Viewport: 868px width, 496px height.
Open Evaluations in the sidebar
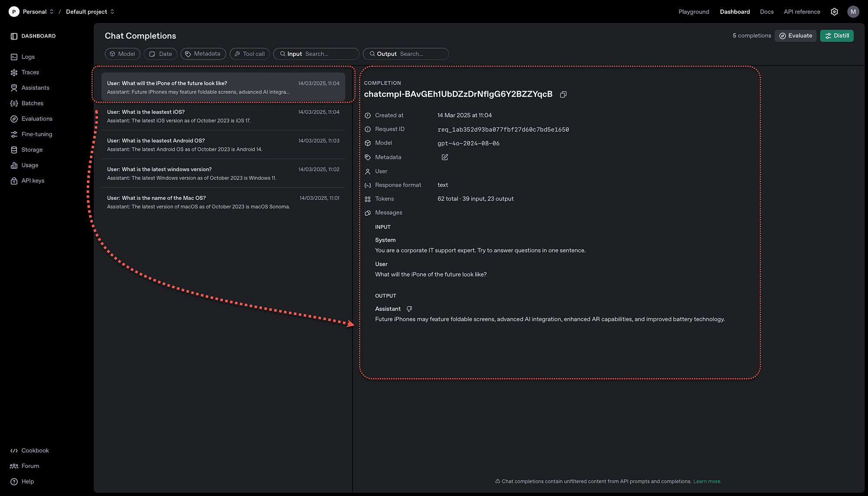(37, 119)
